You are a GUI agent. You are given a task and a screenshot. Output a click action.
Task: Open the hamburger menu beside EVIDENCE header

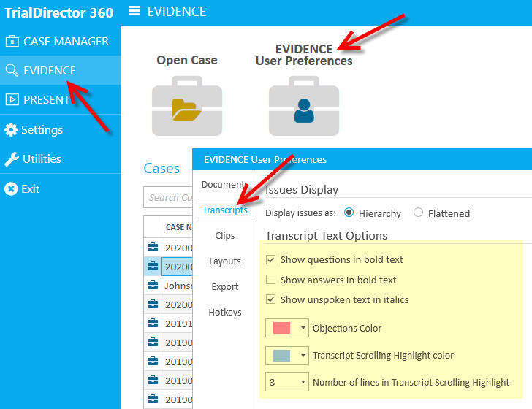(134, 11)
